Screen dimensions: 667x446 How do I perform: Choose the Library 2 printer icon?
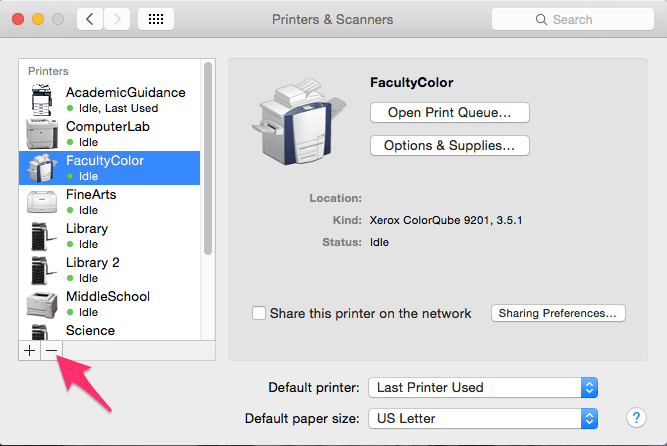(x=42, y=270)
